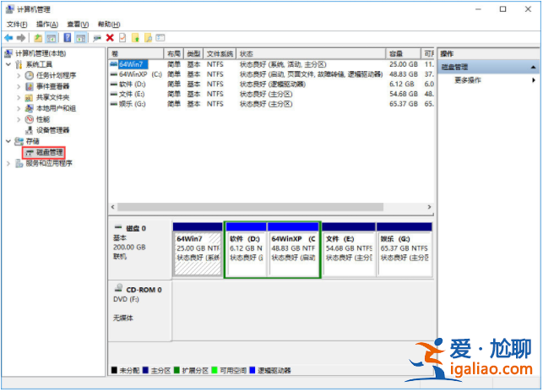Viewport: 543px width, 392px height.
Task: Sort by the 类型 column header
Action: click(193, 54)
